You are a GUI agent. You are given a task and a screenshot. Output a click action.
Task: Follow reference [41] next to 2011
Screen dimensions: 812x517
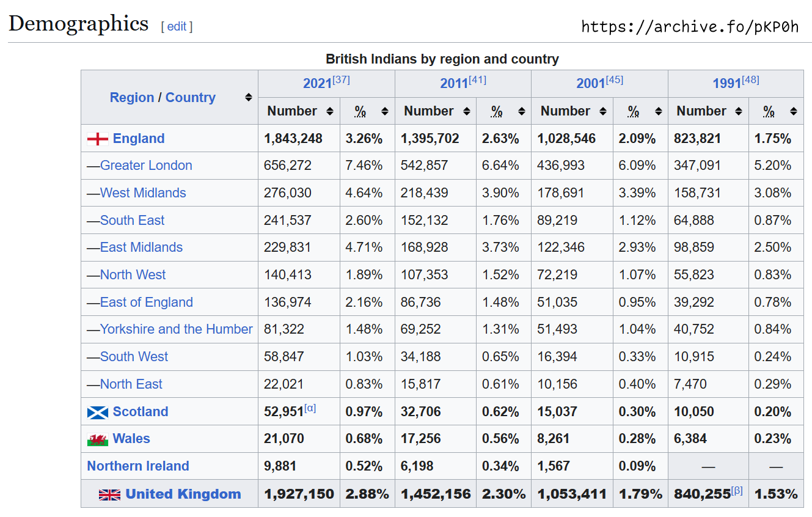point(478,80)
